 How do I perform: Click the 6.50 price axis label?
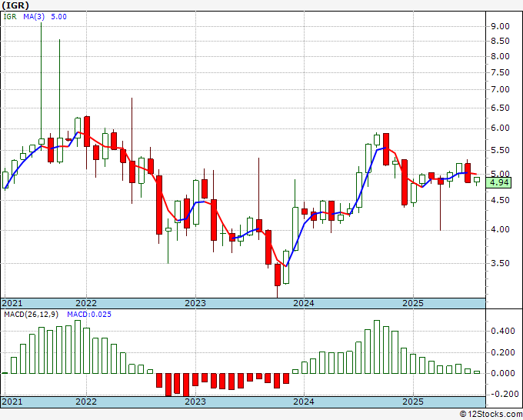(x=500, y=108)
